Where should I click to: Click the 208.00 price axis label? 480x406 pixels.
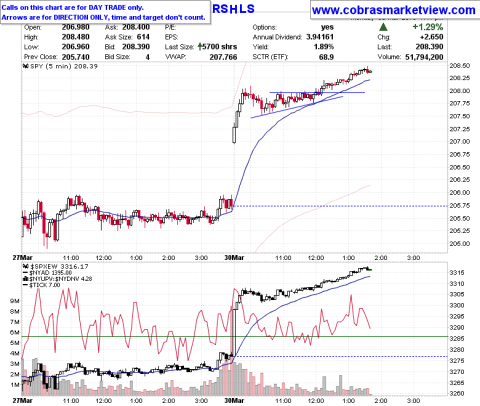coord(460,91)
